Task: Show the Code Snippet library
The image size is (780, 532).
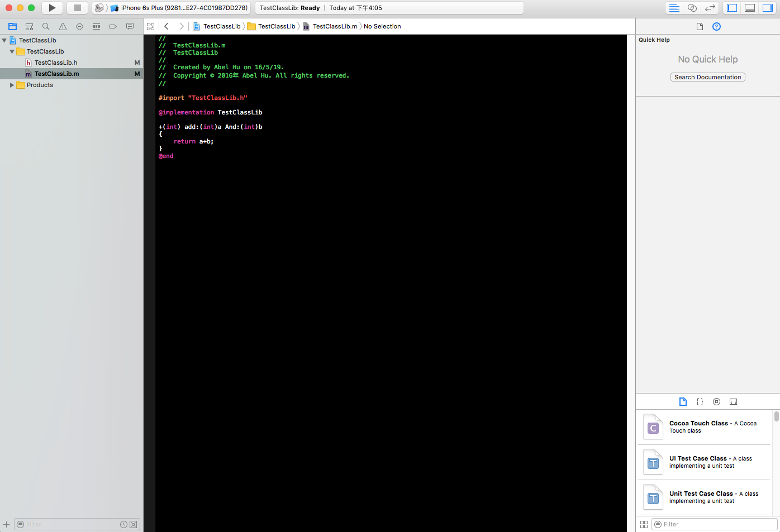Action: coord(700,401)
